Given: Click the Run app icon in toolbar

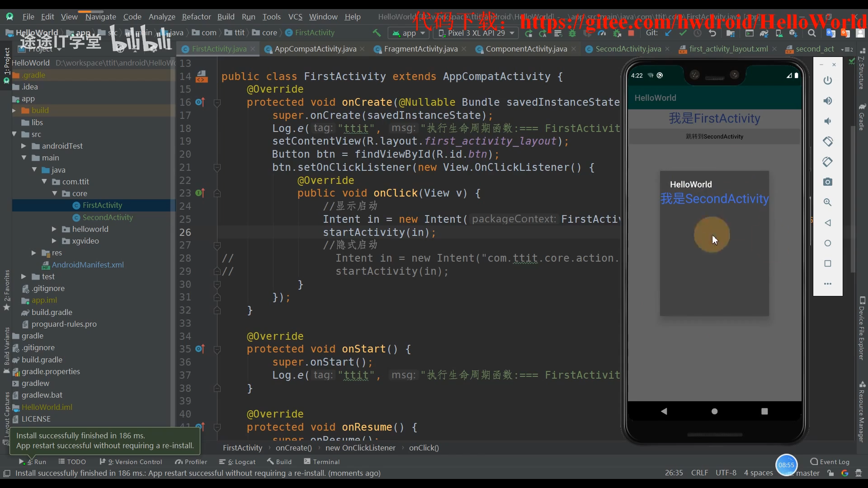Looking at the screenshot, I should click(528, 33).
